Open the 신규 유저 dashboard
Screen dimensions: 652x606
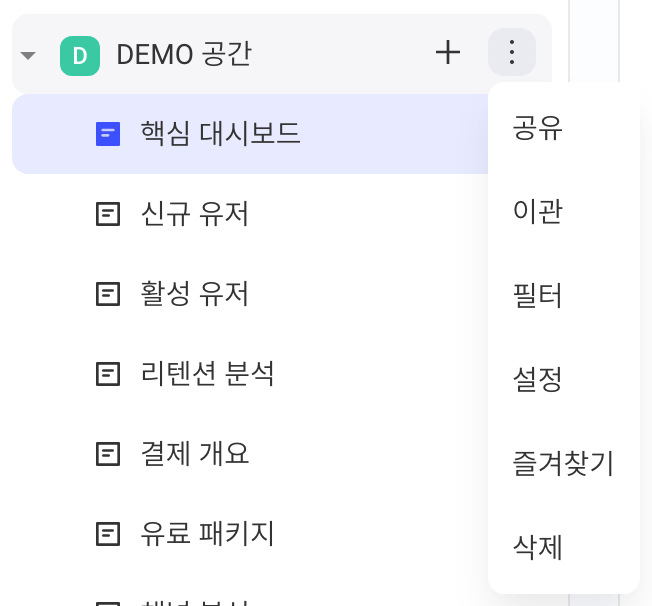[x=194, y=214]
